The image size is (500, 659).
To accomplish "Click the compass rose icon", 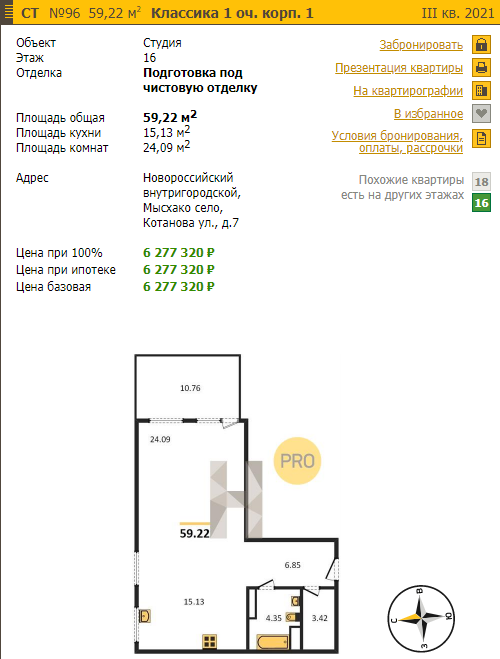I will point(421,619).
